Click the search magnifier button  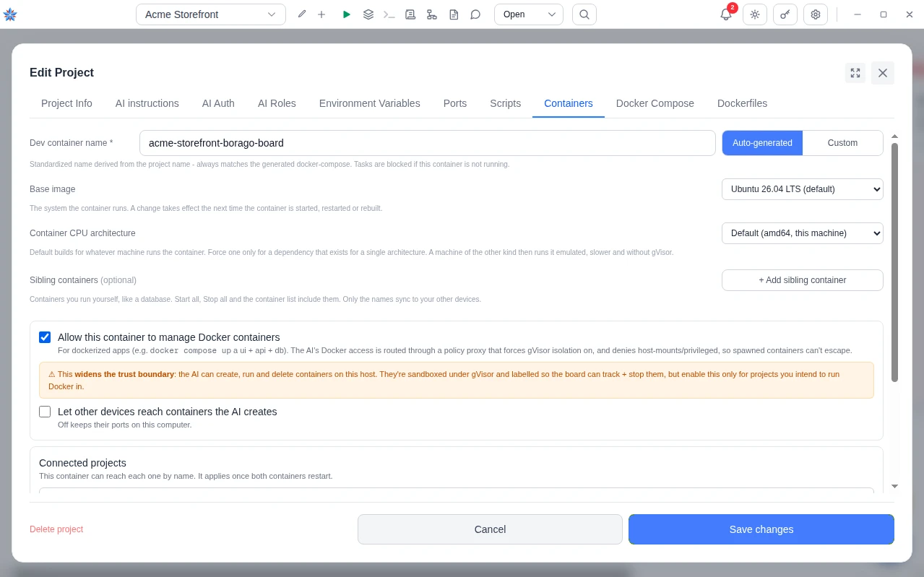click(x=584, y=14)
